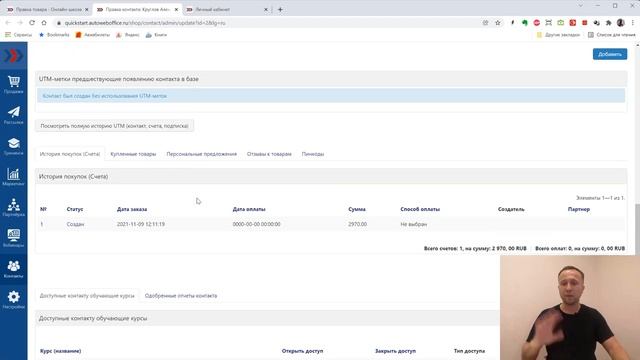This screenshot has height=360, width=640.
Task: Open the screen capture frame extension
Action: pyautogui.click(x=548, y=23)
